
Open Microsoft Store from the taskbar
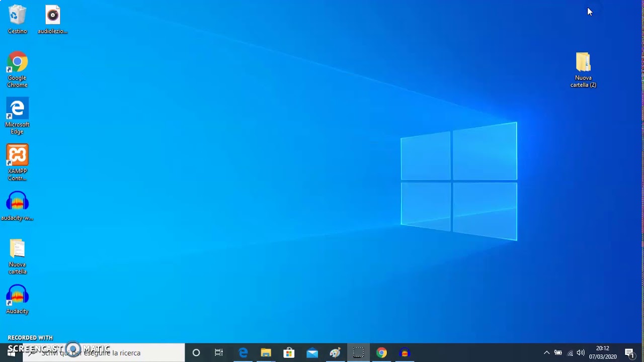tap(289, 353)
